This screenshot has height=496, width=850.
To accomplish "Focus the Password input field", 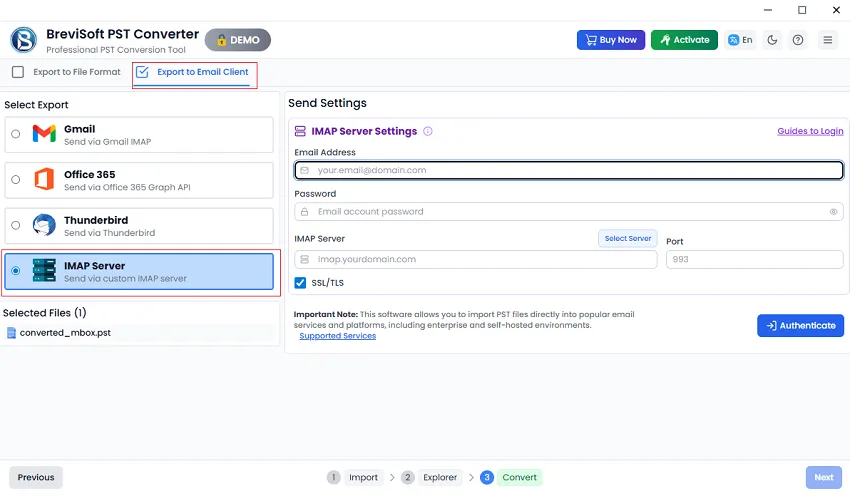I will (569, 211).
